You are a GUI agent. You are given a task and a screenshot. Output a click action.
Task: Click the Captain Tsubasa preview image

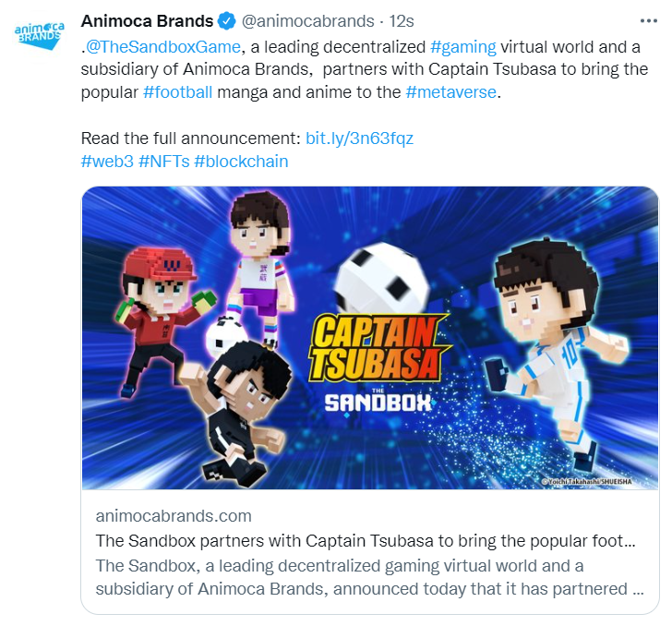(x=370, y=338)
